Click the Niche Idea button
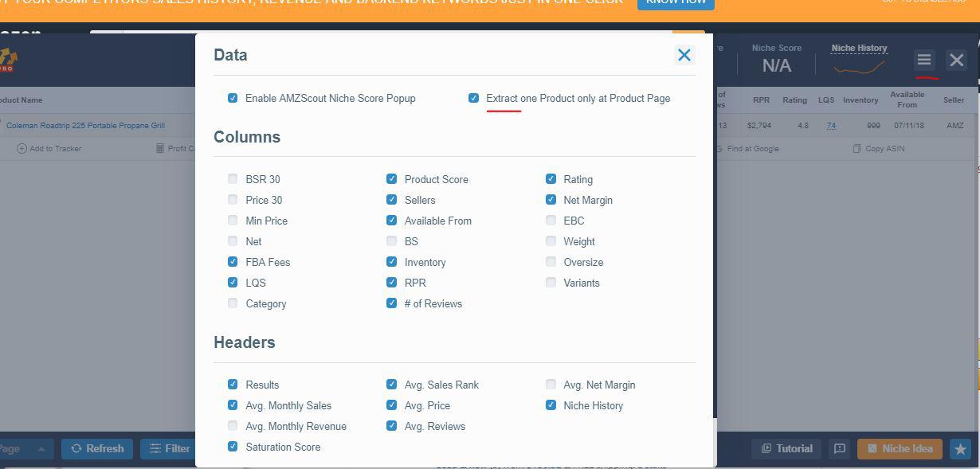 (900, 449)
